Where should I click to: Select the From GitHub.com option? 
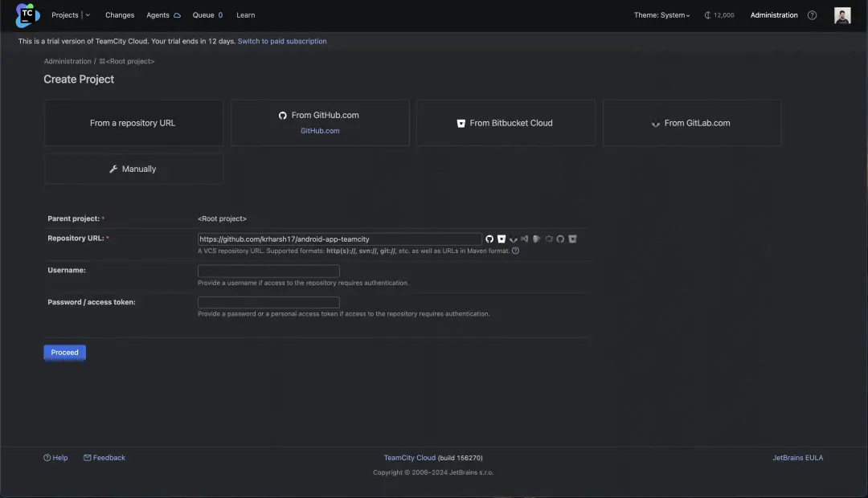tap(320, 123)
